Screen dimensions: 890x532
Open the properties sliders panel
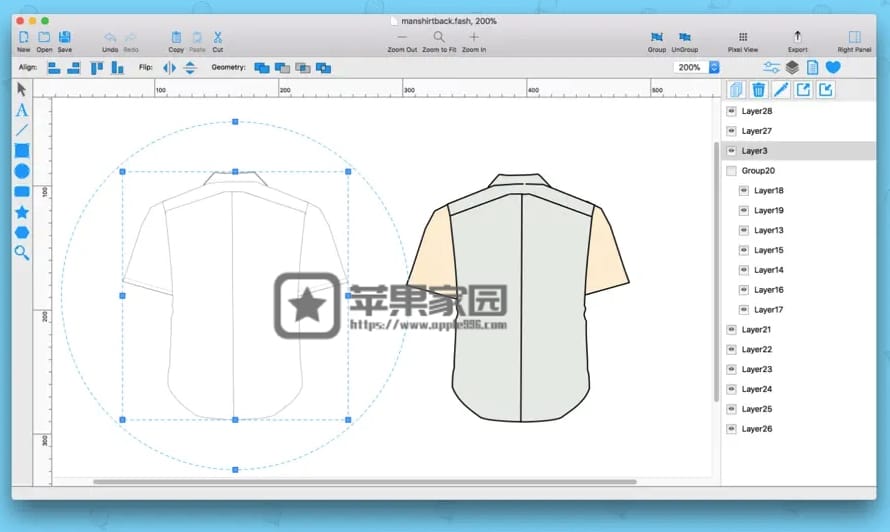tap(771, 68)
